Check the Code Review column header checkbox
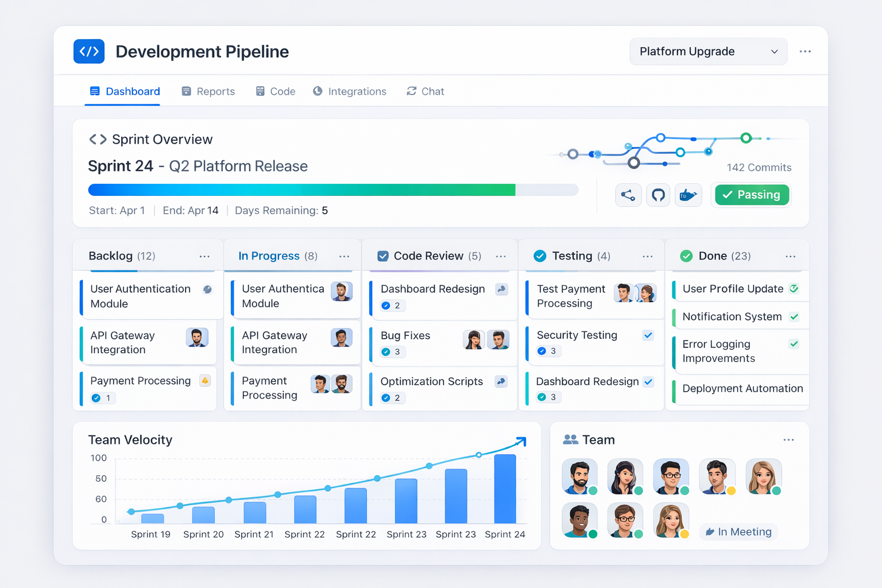This screenshot has height=588, width=882. click(382, 256)
